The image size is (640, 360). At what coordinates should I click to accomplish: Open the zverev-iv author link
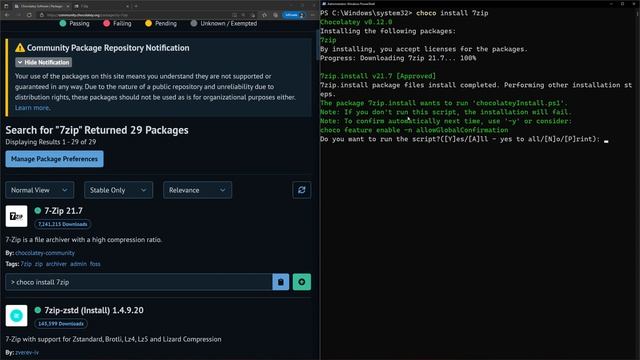(x=27, y=352)
